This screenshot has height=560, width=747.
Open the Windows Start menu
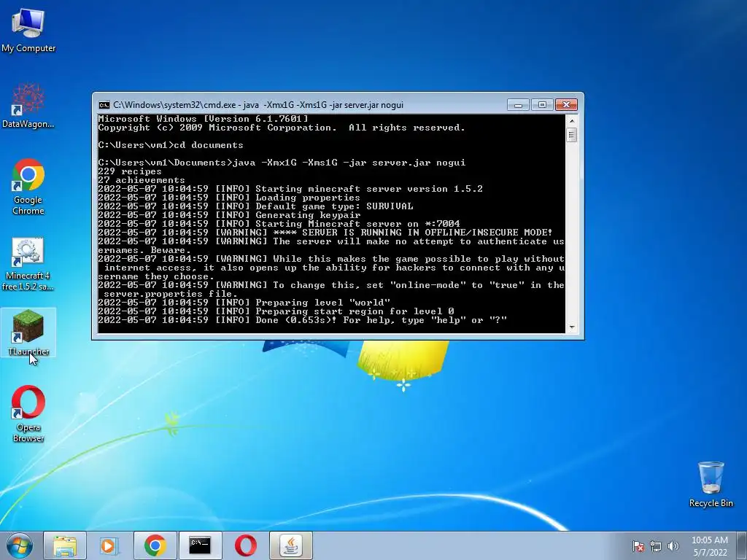click(x=20, y=545)
